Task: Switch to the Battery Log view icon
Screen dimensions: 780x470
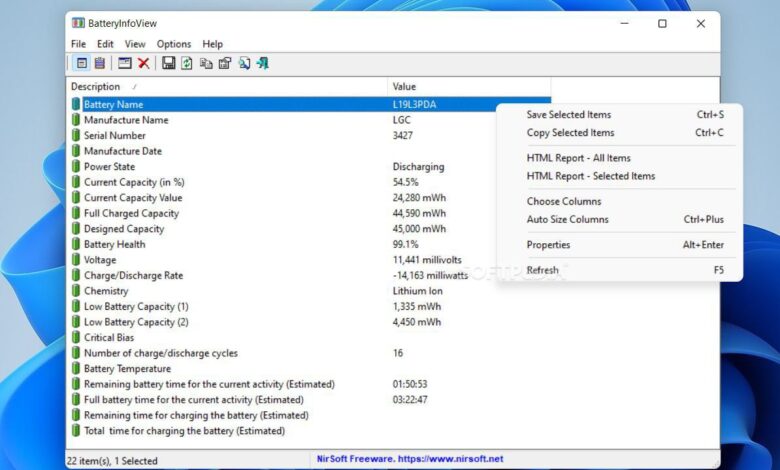Action: (x=100, y=63)
